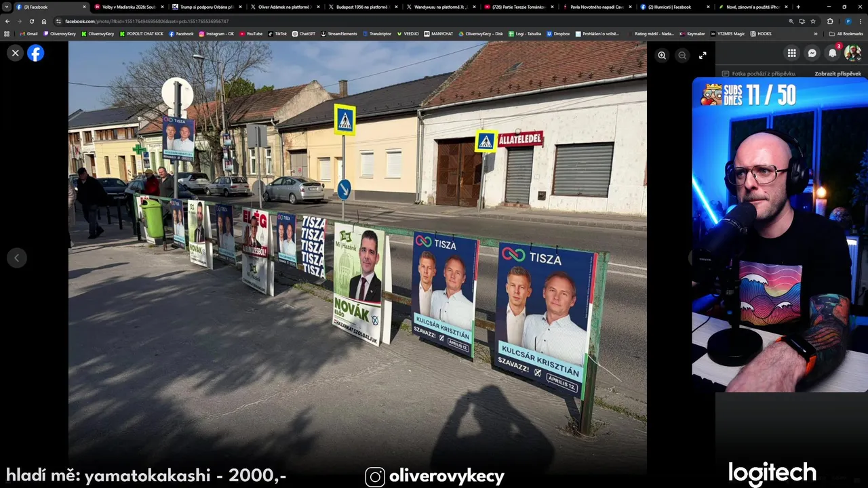Open the Facebook menu grid
This screenshot has width=868, height=488.
tap(791, 53)
